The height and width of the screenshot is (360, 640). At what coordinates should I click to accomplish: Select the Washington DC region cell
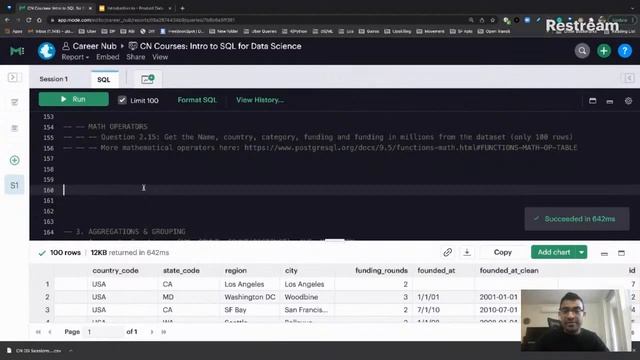pyautogui.click(x=250, y=297)
